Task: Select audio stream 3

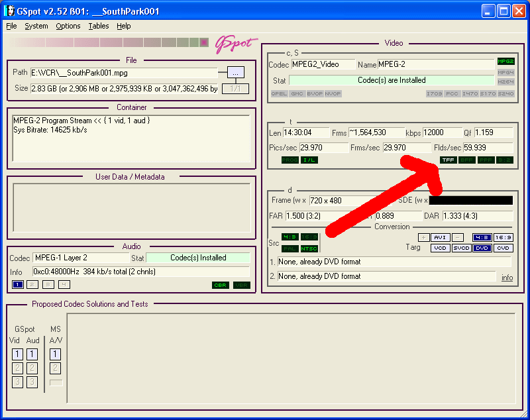Action: 48,285
